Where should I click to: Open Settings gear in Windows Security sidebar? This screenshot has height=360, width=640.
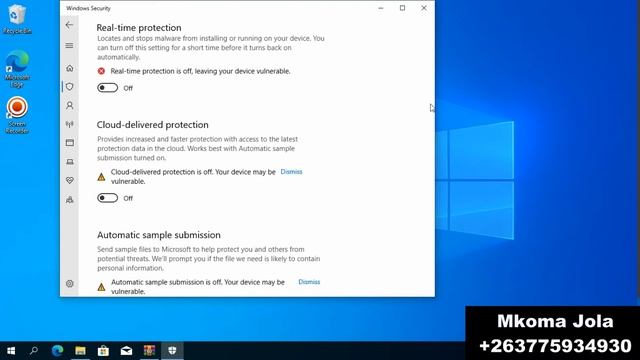click(x=70, y=283)
